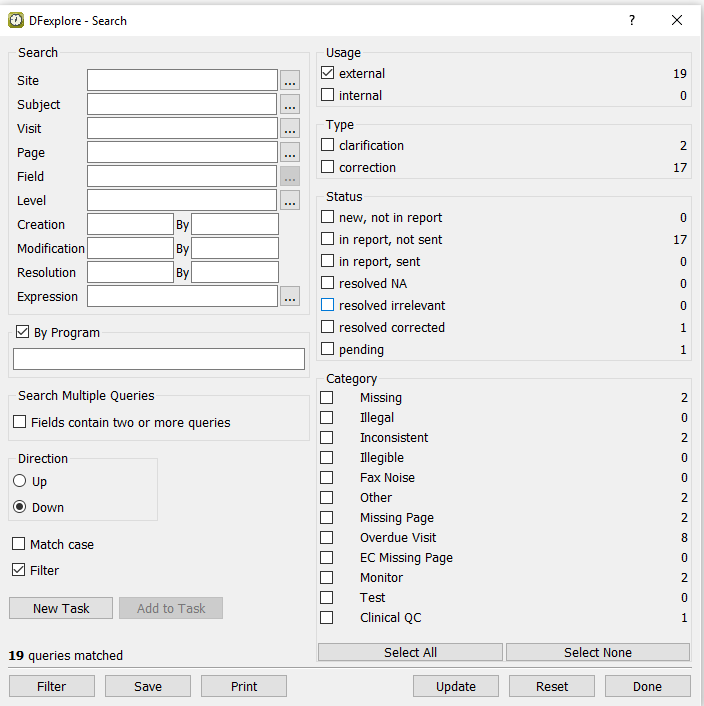Click the browse button next to Site field
The image size is (704, 706).
(290, 81)
